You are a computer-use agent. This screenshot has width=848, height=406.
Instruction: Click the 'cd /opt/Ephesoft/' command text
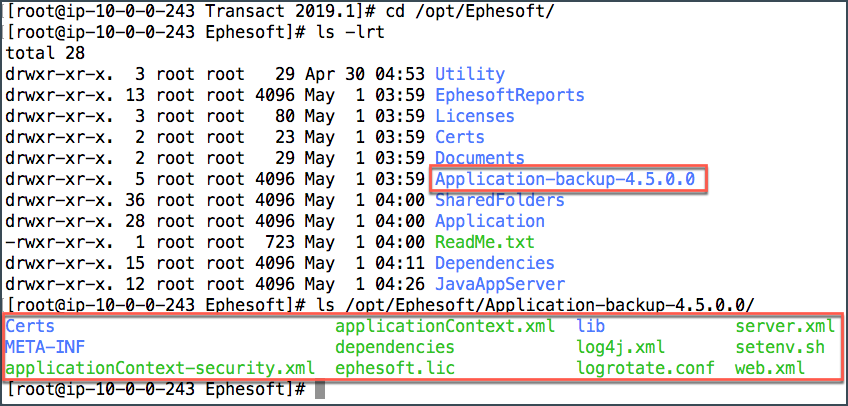tap(469, 11)
